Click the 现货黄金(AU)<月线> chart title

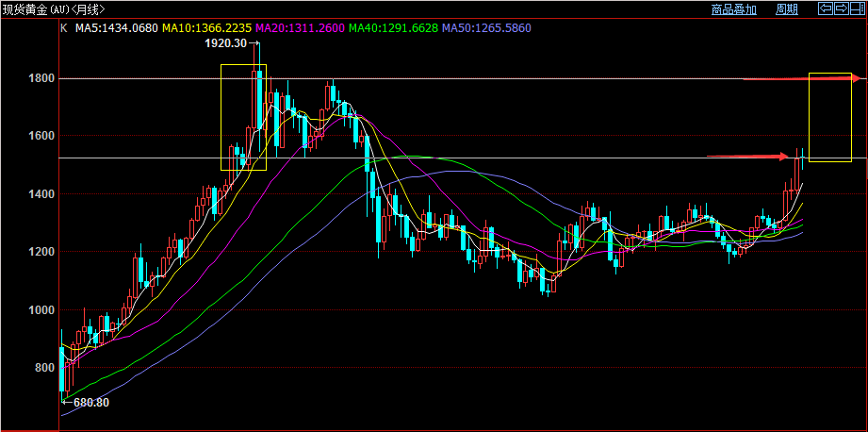tap(53, 8)
